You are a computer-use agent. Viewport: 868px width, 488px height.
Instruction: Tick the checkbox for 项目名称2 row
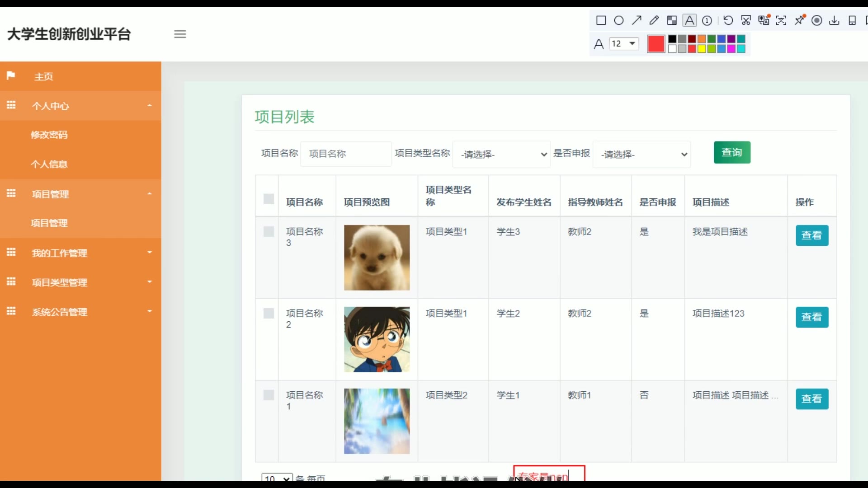pos(269,314)
